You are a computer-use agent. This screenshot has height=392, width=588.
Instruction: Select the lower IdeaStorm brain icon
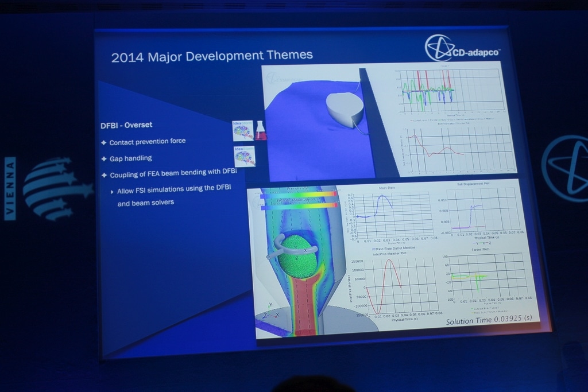click(x=244, y=156)
